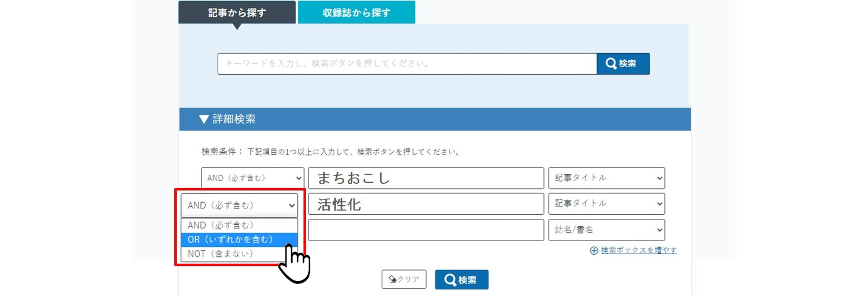Click the eraser クリア button
Viewport: 868px width, 300px height.
(x=403, y=279)
